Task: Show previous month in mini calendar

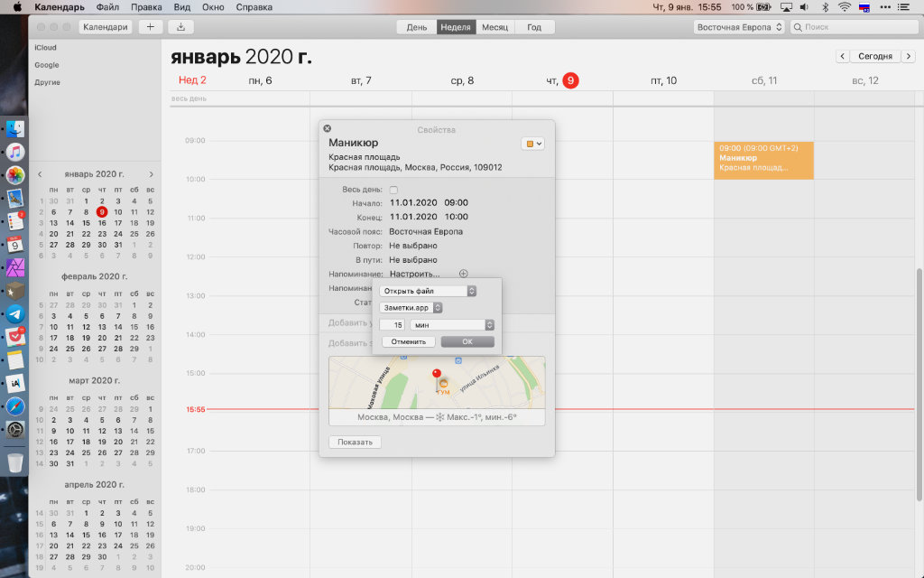Action: click(40, 174)
